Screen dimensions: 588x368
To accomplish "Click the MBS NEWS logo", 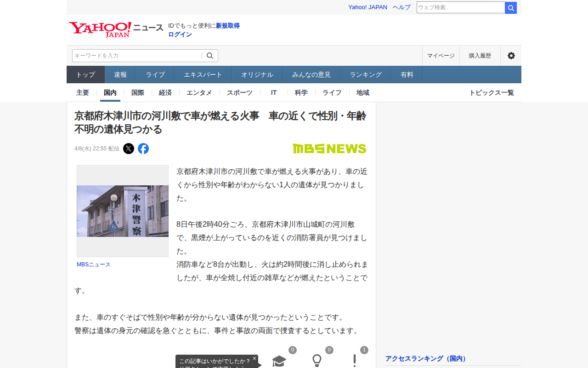I will point(329,149).
